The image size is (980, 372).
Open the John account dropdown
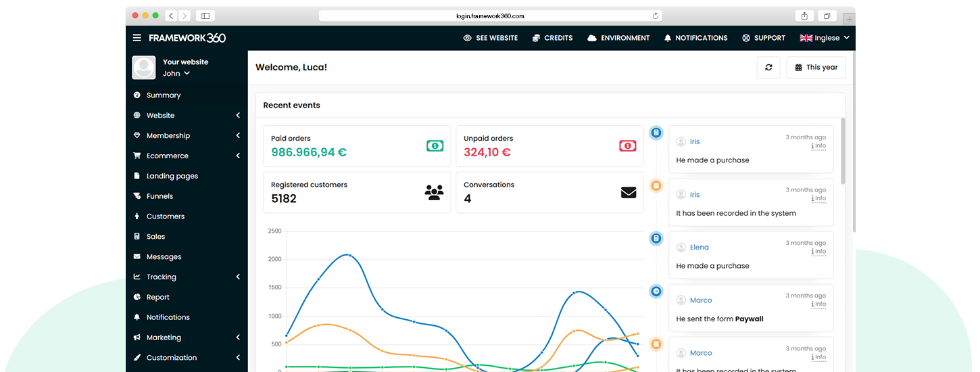176,73
